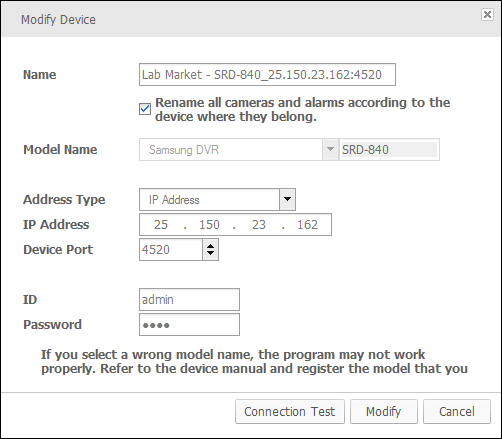Click the Address Type label

point(64,200)
